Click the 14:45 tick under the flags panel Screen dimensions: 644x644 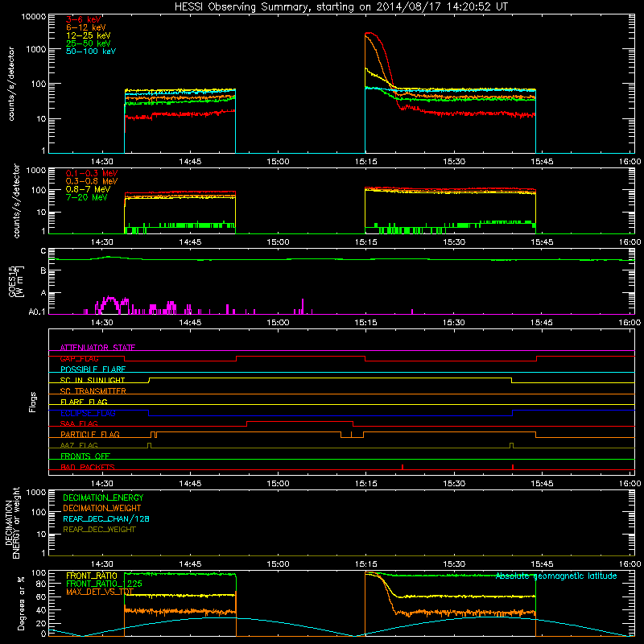coord(190,484)
